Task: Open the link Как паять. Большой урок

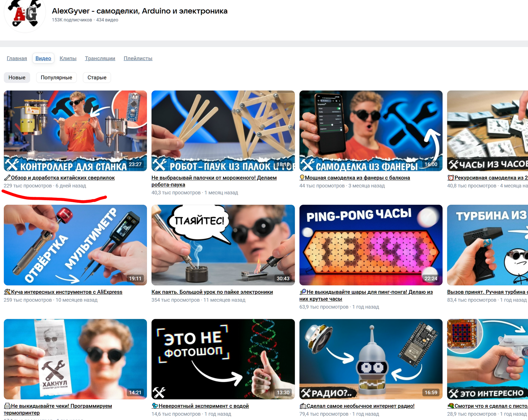Action: [x=212, y=292]
